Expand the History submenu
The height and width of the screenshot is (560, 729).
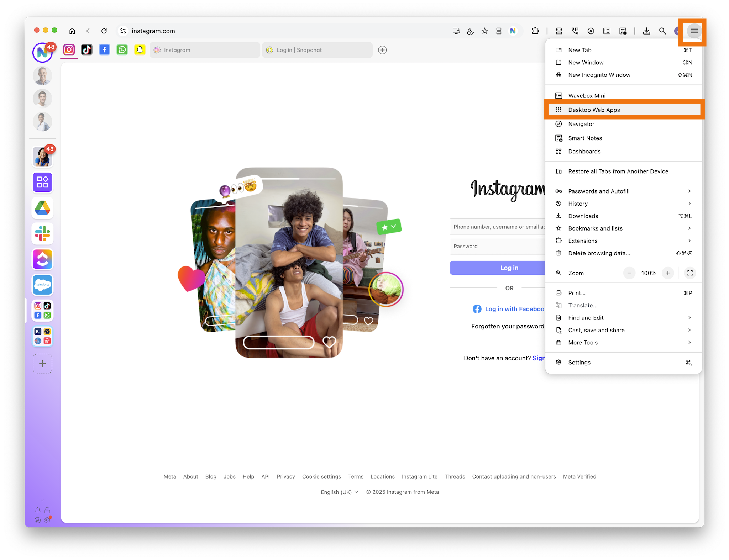pos(624,204)
